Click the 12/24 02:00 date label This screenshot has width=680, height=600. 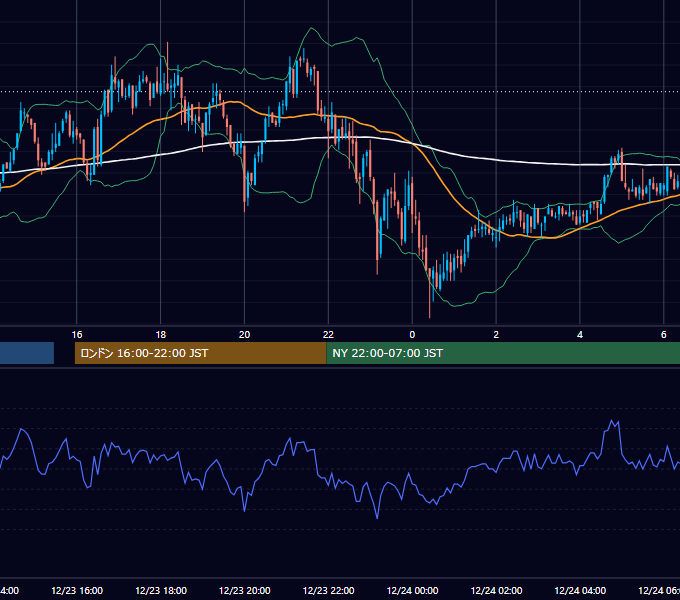497,590
